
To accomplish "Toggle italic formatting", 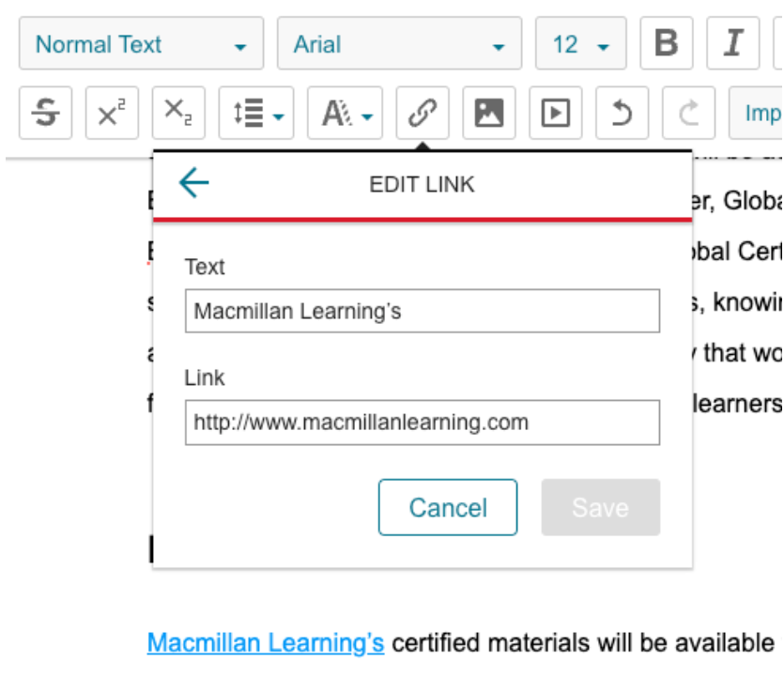I will tap(734, 43).
